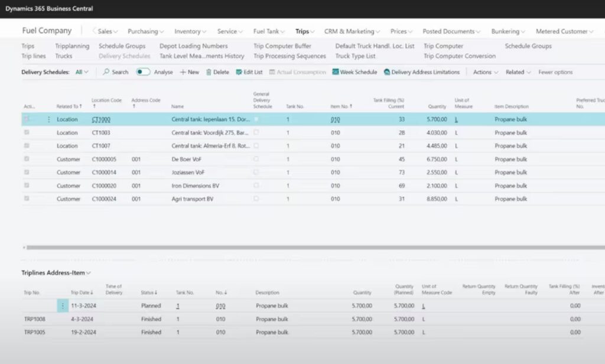Click the Delete trash icon
This screenshot has height=364, width=605.
(209, 72)
